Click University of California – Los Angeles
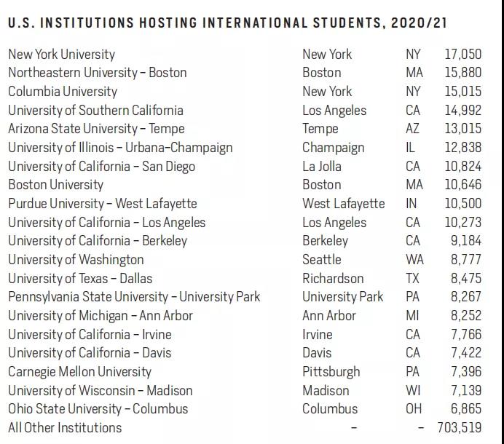Image resolution: width=504 pixels, height=444 pixels. tap(106, 223)
